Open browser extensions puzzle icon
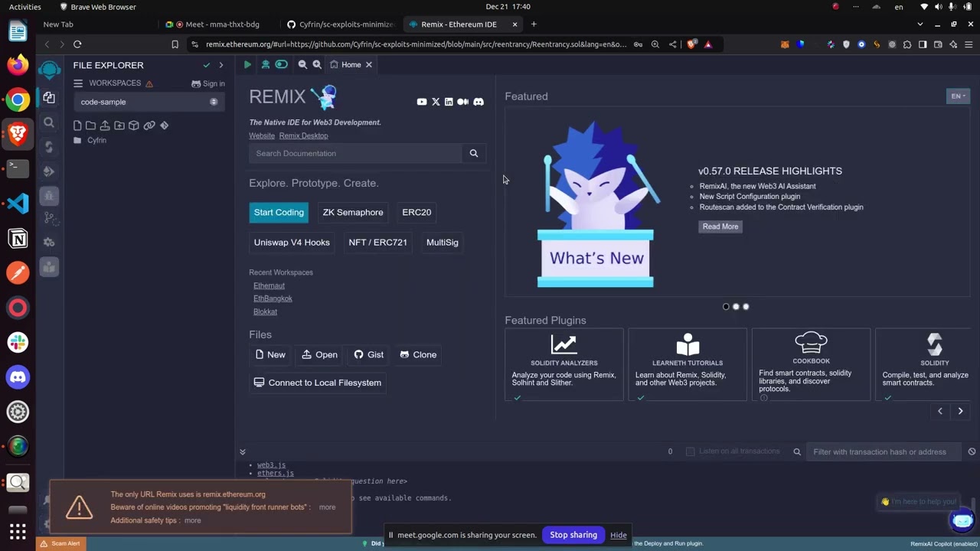The height and width of the screenshot is (551, 980). (907, 44)
